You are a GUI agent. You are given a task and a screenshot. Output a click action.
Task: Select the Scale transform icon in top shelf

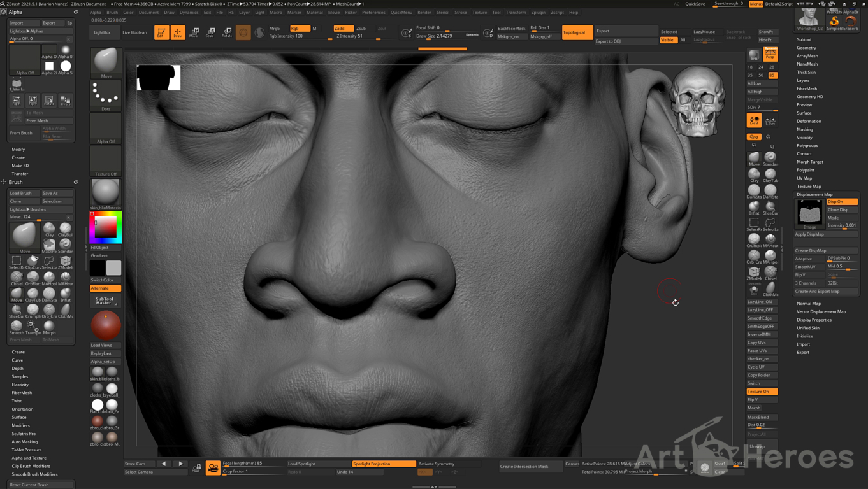(x=210, y=32)
